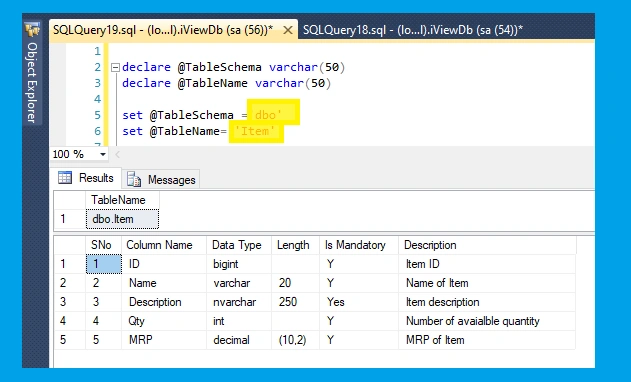Viewport: 631px width, 382px height.
Task: Click row header 1 of the TableName grid
Action: (70, 219)
